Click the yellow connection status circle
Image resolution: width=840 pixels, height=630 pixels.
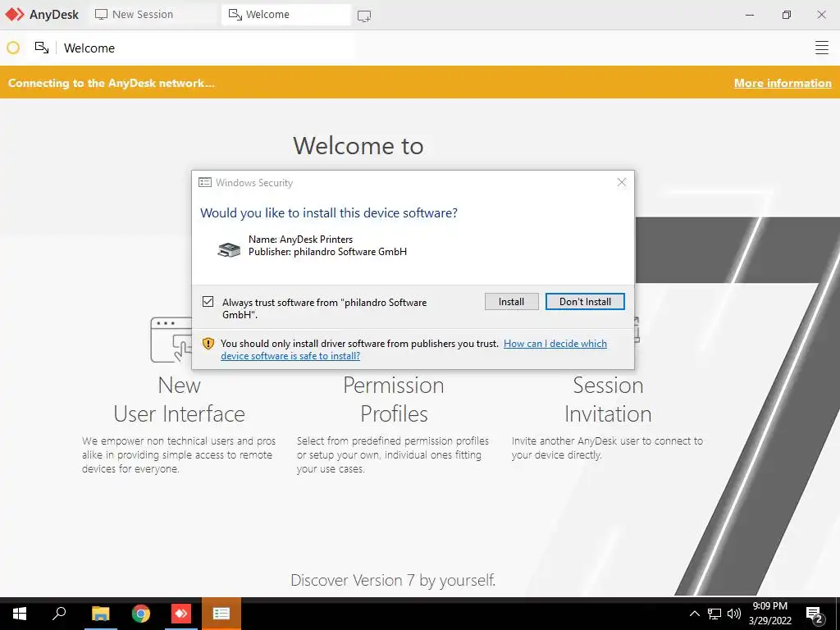pos(13,48)
